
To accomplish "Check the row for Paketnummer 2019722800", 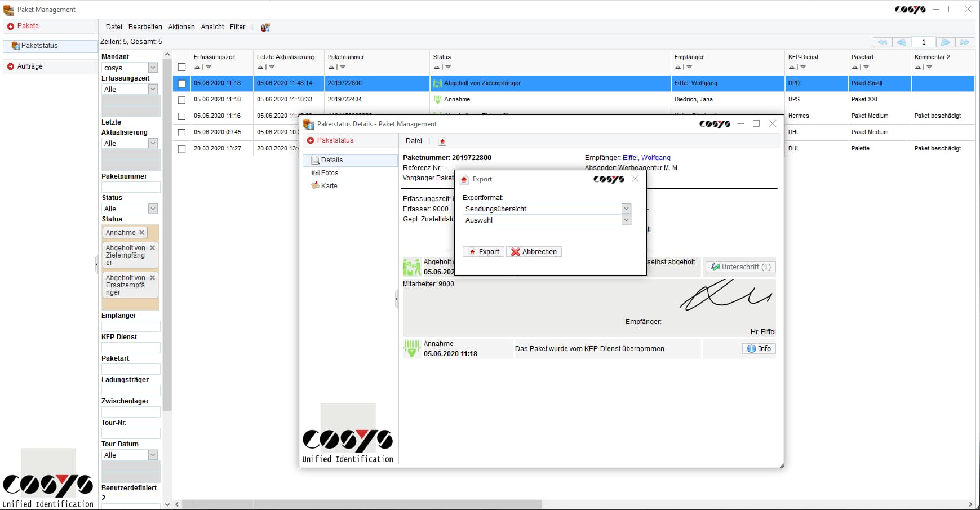I will 182,83.
